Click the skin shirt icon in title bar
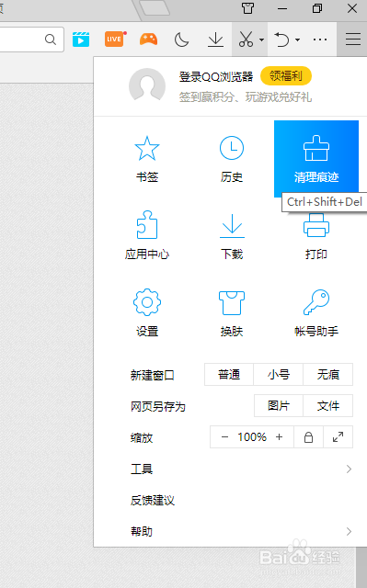The image size is (367, 588). coord(247,8)
